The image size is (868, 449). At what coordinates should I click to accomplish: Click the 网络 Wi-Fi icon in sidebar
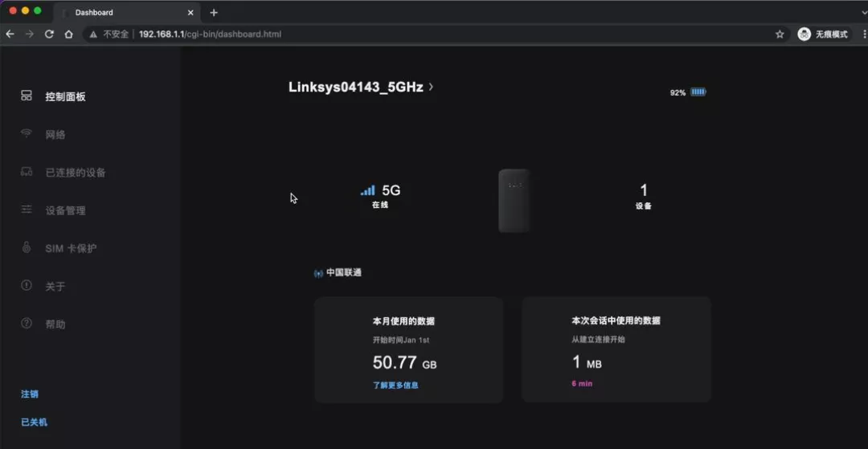[26, 133]
